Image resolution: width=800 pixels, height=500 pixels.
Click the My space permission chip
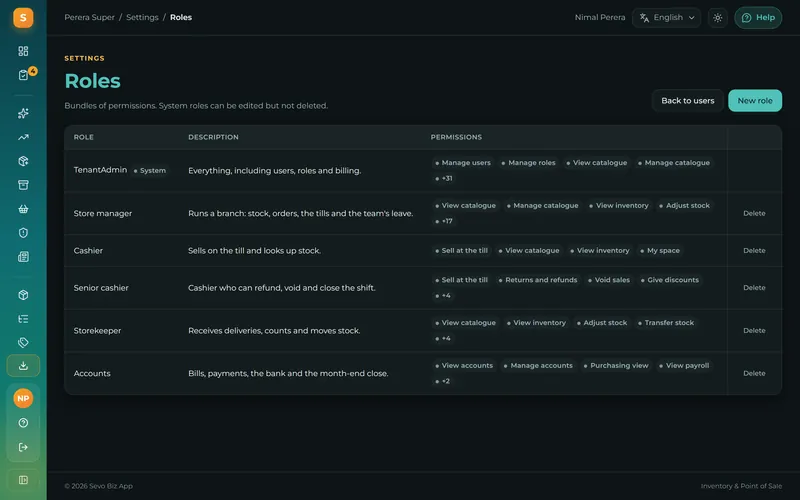pyautogui.click(x=660, y=251)
